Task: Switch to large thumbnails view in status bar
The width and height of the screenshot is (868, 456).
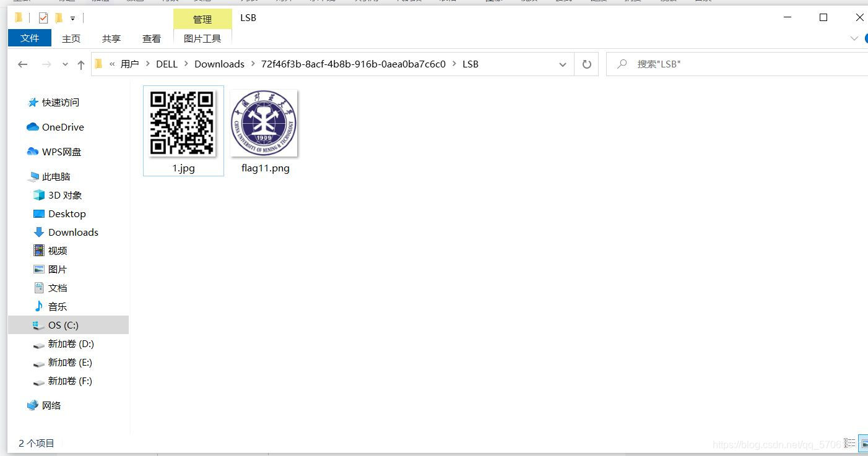Action: pos(864,443)
